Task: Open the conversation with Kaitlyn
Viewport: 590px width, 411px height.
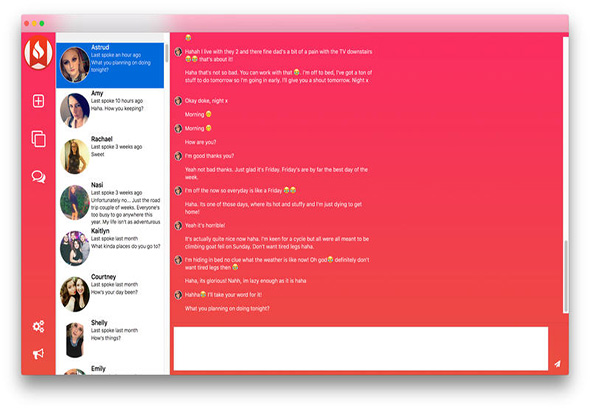Action: pos(110,248)
